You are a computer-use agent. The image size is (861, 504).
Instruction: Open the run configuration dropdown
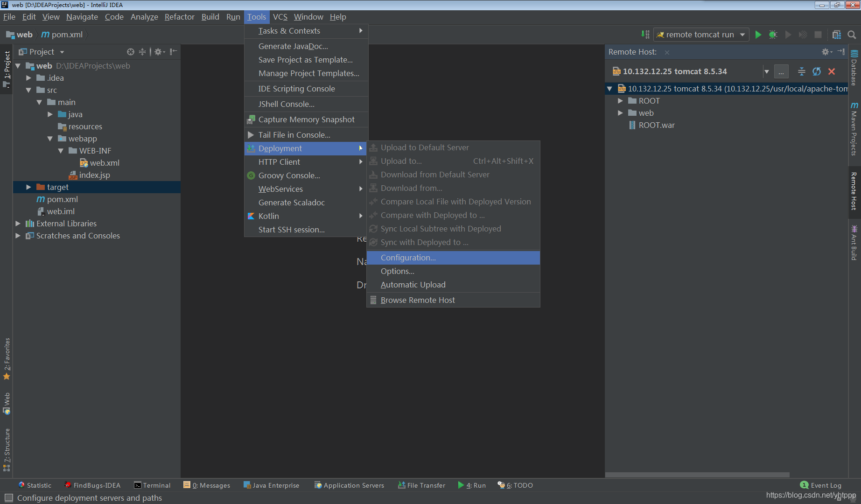point(701,35)
